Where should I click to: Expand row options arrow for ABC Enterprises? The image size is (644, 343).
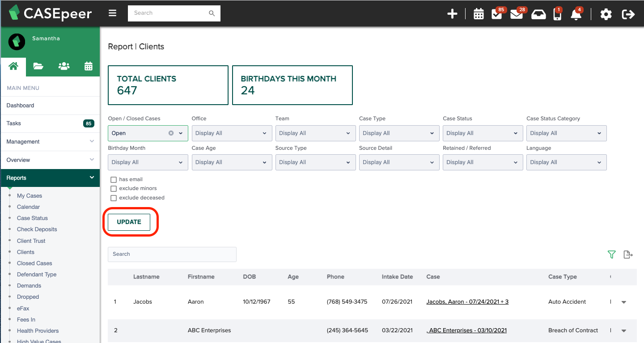(624, 331)
